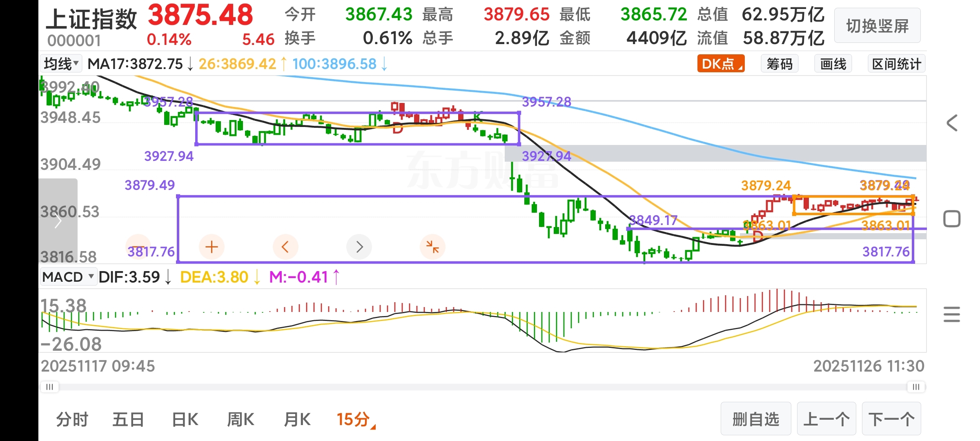Click the right handle of timeline slider
Image resolution: width=980 pixels, height=441 pixels.
pyautogui.click(x=916, y=387)
